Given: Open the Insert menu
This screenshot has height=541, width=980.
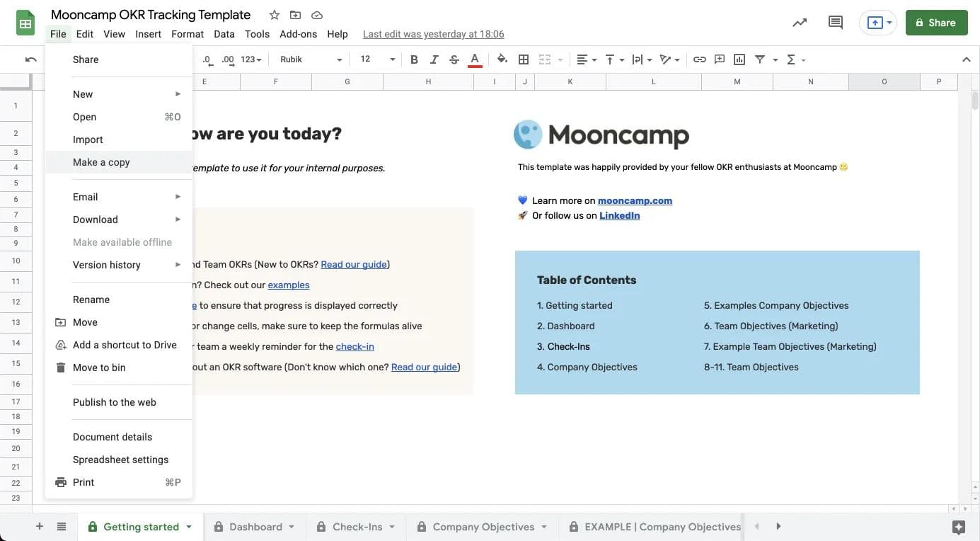Looking at the screenshot, I should (148, 34).
